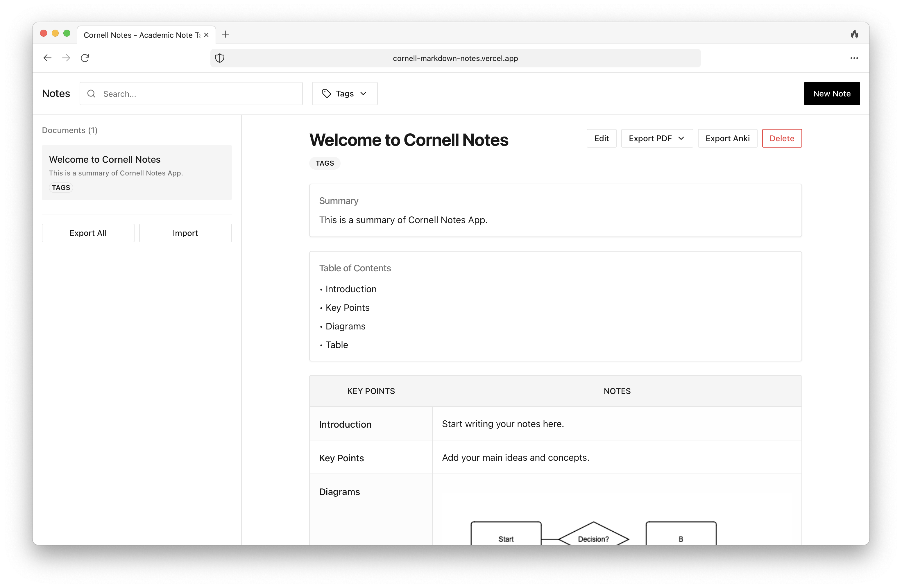The width and height of the screenshot is (902, 588).
Task: Click the Welcome to Cornell Notes main title
Action: tap(409, 140)
